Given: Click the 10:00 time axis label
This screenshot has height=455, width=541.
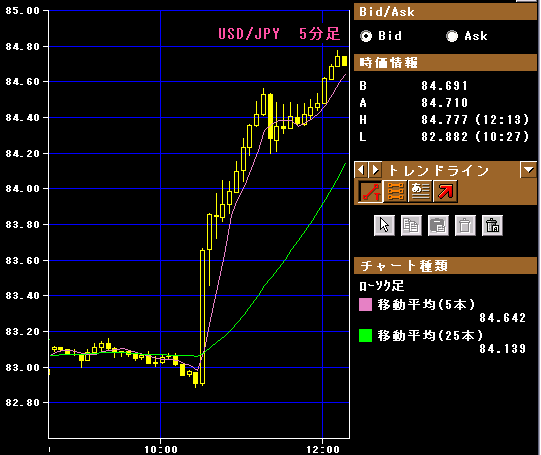Looking at the screenshot, I should 161,449.
